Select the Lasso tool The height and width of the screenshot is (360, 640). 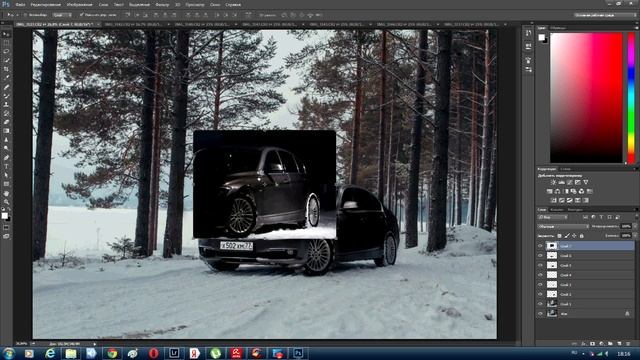[x=6, y=51]
